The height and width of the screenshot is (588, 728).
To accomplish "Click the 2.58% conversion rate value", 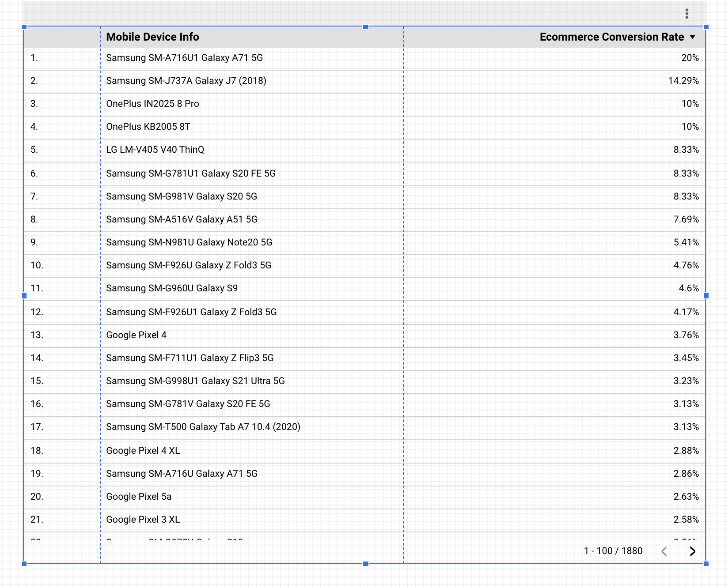I will click(x=686, y=520).
